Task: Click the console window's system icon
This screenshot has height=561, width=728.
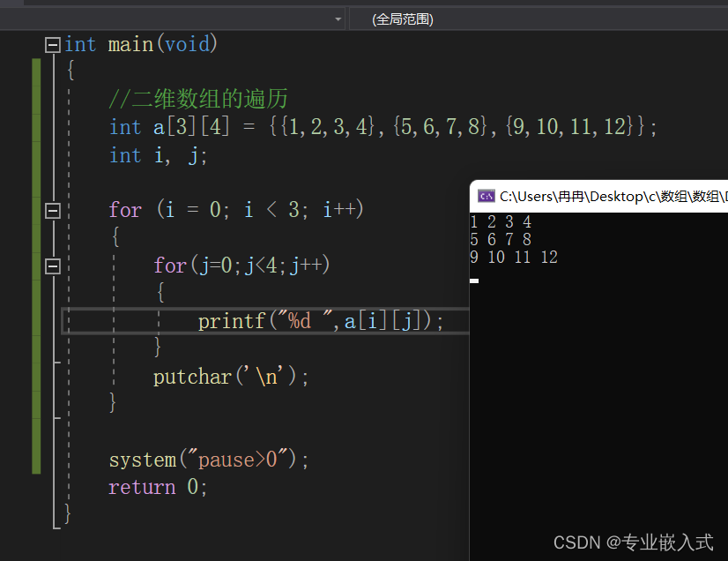Action: coord(486,196)
